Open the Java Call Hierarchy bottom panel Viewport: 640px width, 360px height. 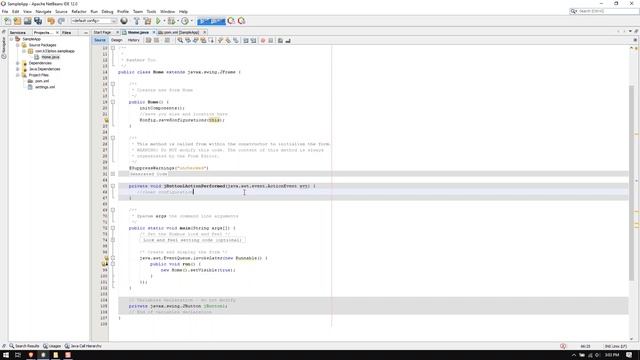(83, 346)
